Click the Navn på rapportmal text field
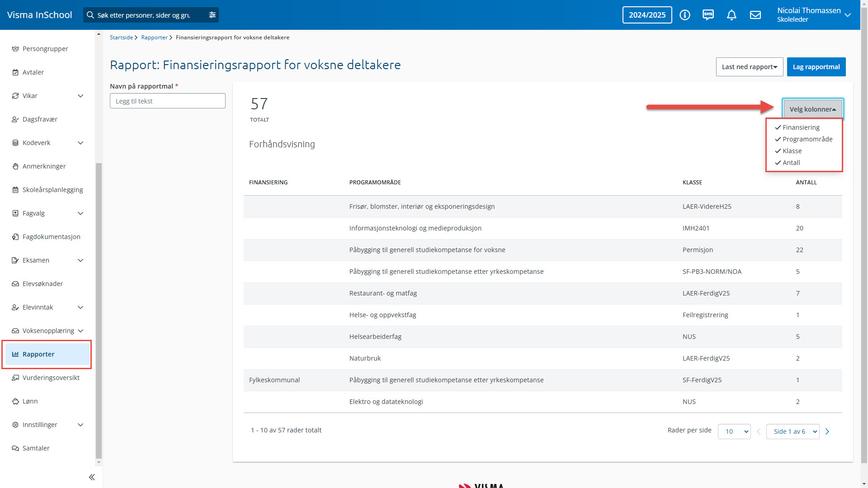 [168, 101]
